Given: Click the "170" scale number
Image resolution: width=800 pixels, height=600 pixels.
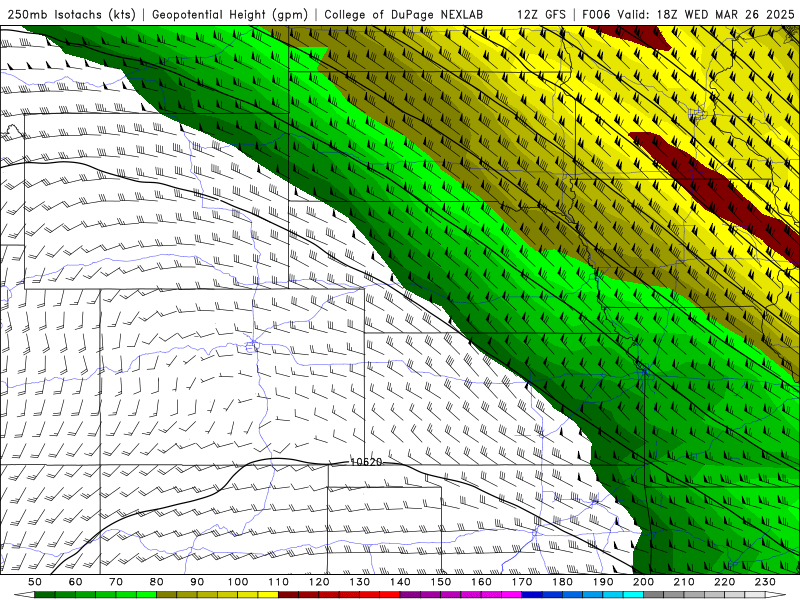Looking at the screenshot, I should click(x=522, y=582).
